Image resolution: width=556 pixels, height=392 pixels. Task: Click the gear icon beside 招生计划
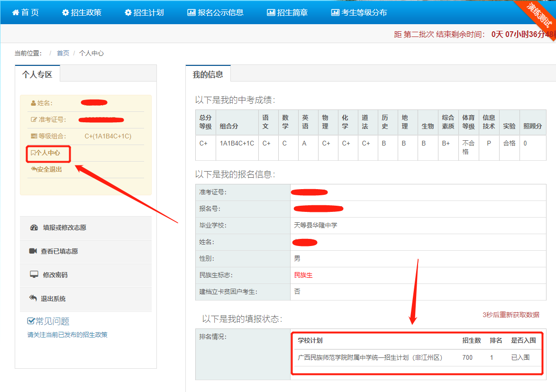pos(128,13)
